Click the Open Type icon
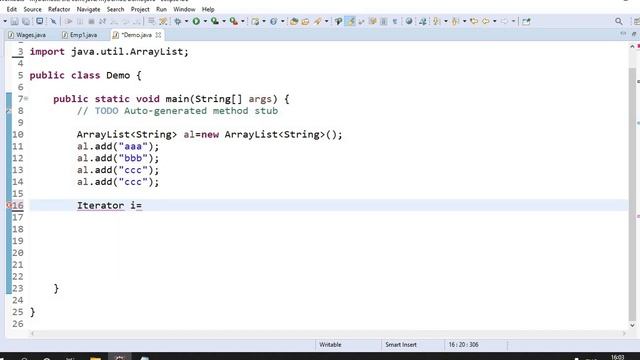 pyautogui.click(x=294, y=21)
